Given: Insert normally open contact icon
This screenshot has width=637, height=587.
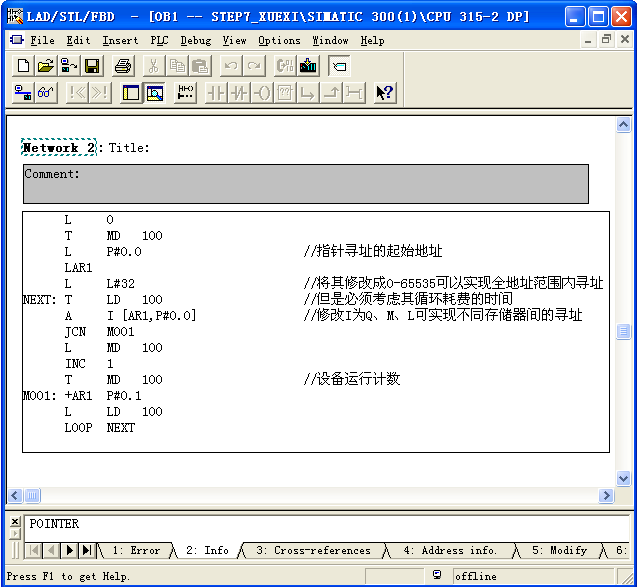Looking at the screenshot, I should point(216,93).
